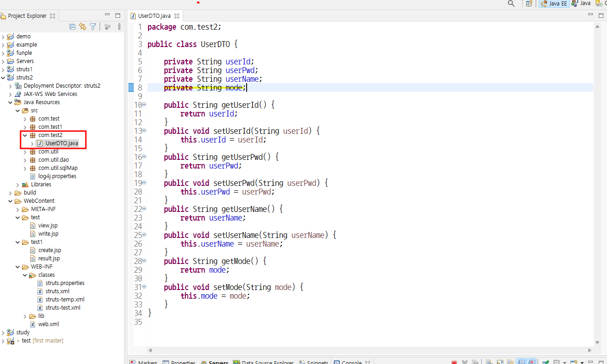Select create.jsp in test1 folder

tap(50, 250)
